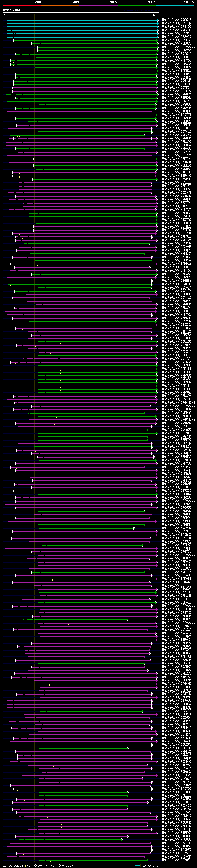
Task: Click the purple ~60% identity color segment
Action: (x=98, y=6)
